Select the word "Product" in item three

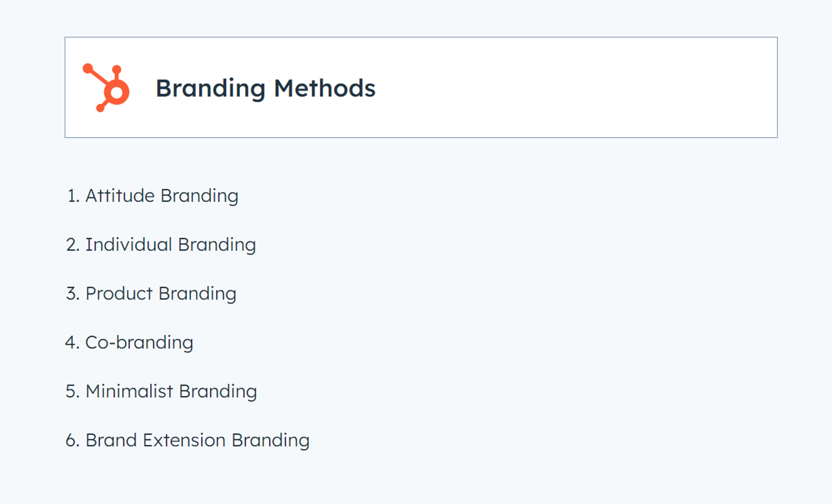tap(119, 294)
